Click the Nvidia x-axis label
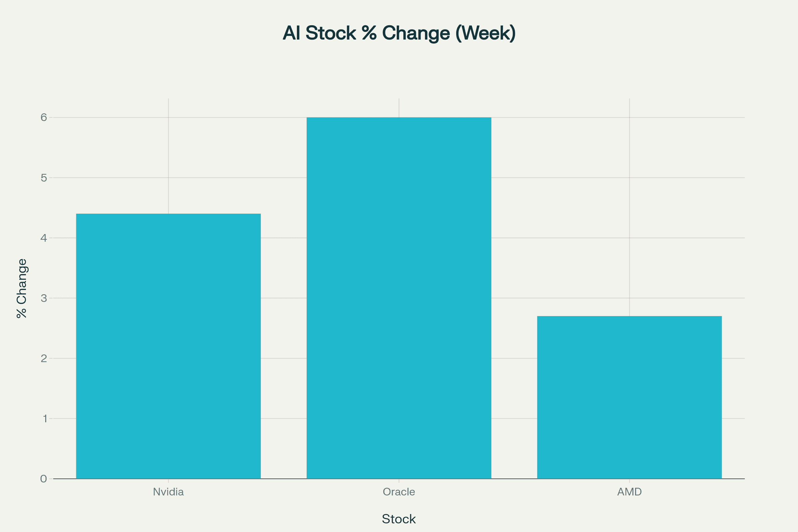The height and width of the screenshot is (532, 798). 168,492
